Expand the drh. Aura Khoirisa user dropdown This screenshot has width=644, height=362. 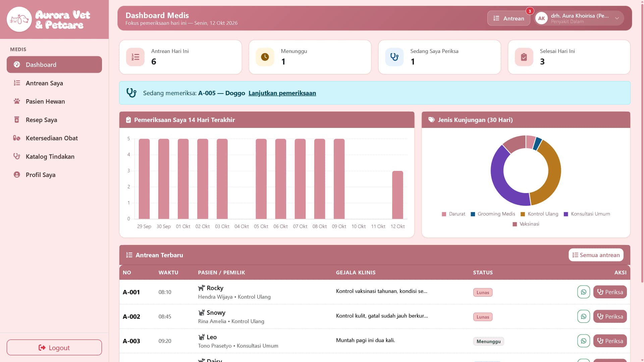[x=579, y=18]
